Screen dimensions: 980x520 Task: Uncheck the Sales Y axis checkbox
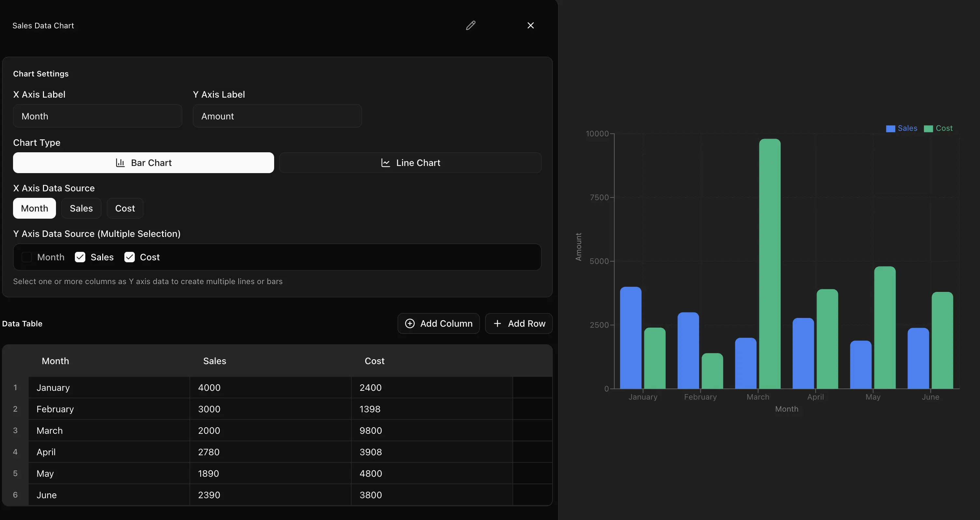click(80, 257)
